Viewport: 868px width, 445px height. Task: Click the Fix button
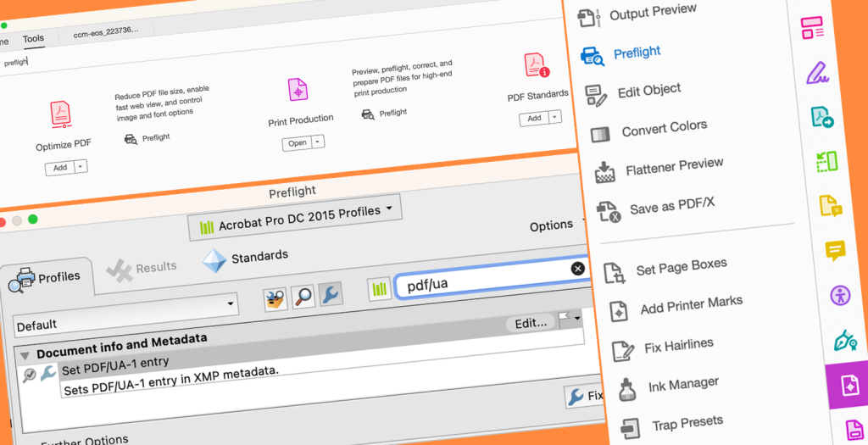coord(585,397)
